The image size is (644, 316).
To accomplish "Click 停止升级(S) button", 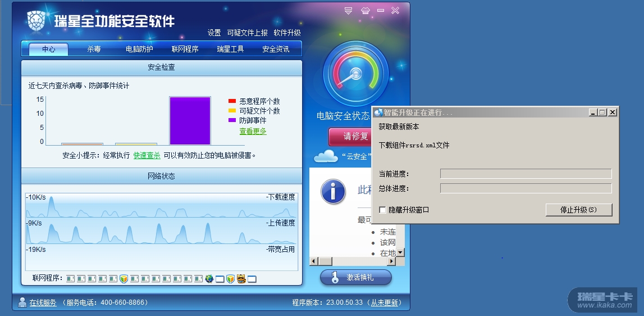I will point(579,210).
